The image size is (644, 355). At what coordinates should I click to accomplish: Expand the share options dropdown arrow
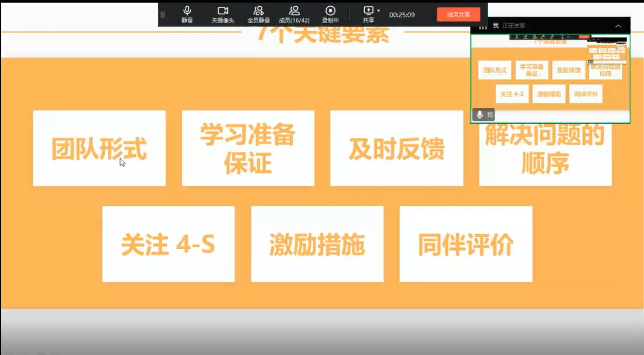click(378, 11)
